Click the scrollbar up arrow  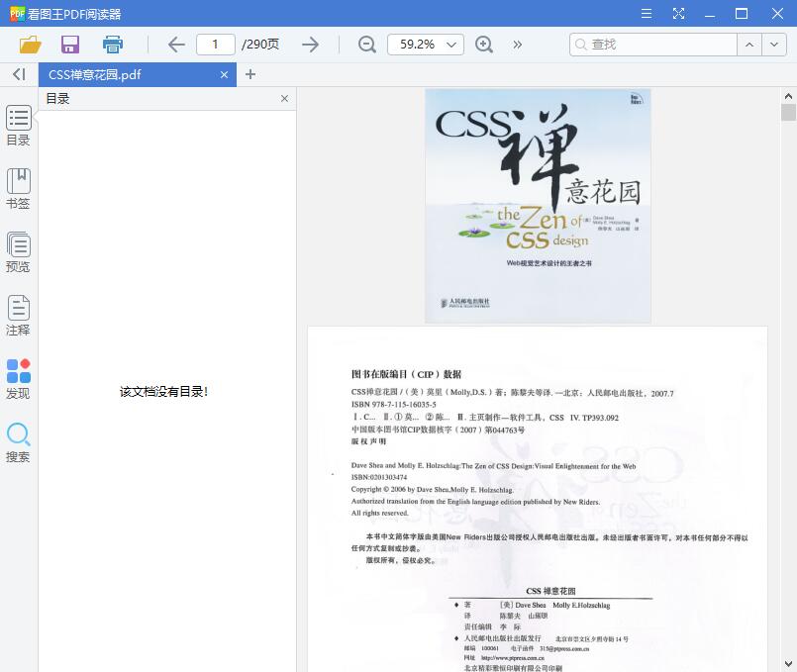(x=788, y=95)
